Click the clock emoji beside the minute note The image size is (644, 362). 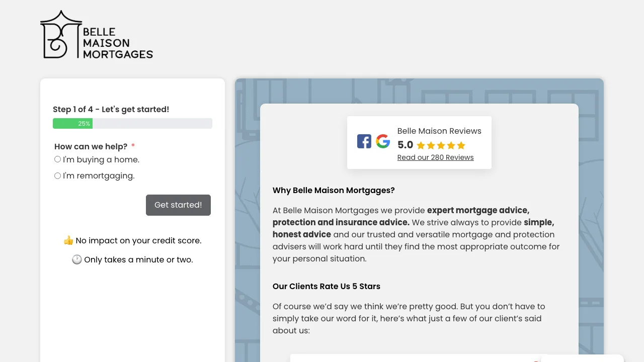coord(76,259)
